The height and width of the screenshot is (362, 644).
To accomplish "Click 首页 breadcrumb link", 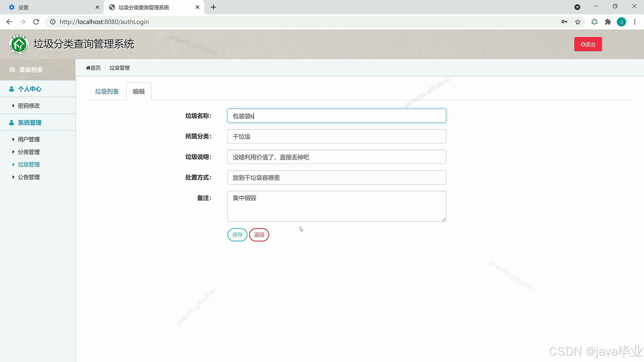I will point(96,68).
